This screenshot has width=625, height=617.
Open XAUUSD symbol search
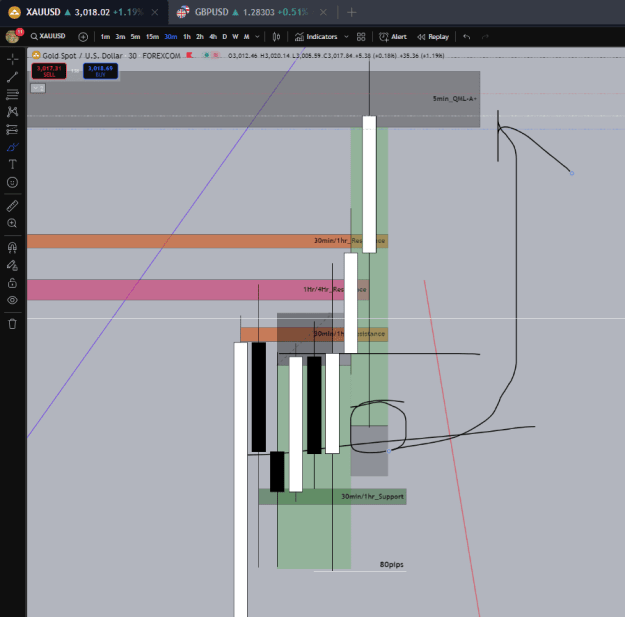pos(48,36)
